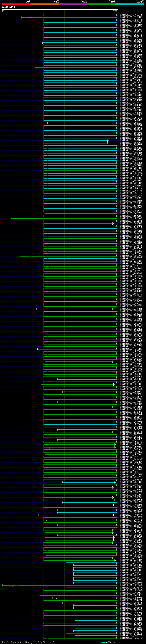Open hit UniRef100_A4S2V6

coord(131,15)
